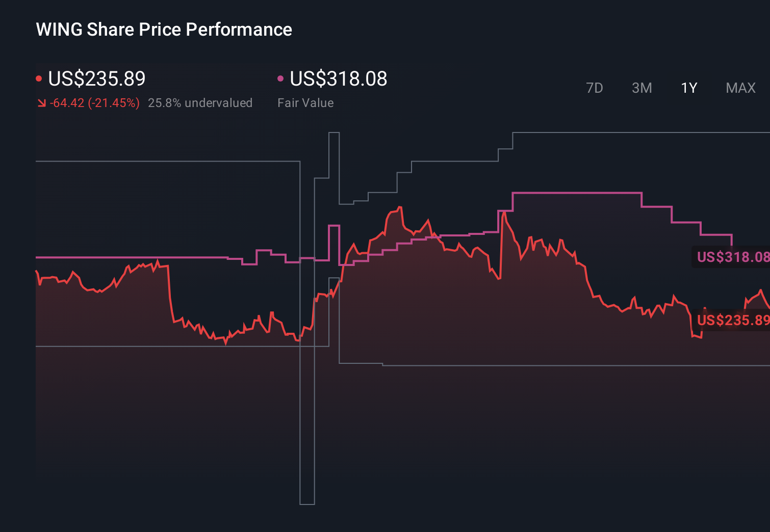Click the magenta fair value step line
The height and width of the screenshot is (532, 770).
pyautogui.click(x=576, y=193)
